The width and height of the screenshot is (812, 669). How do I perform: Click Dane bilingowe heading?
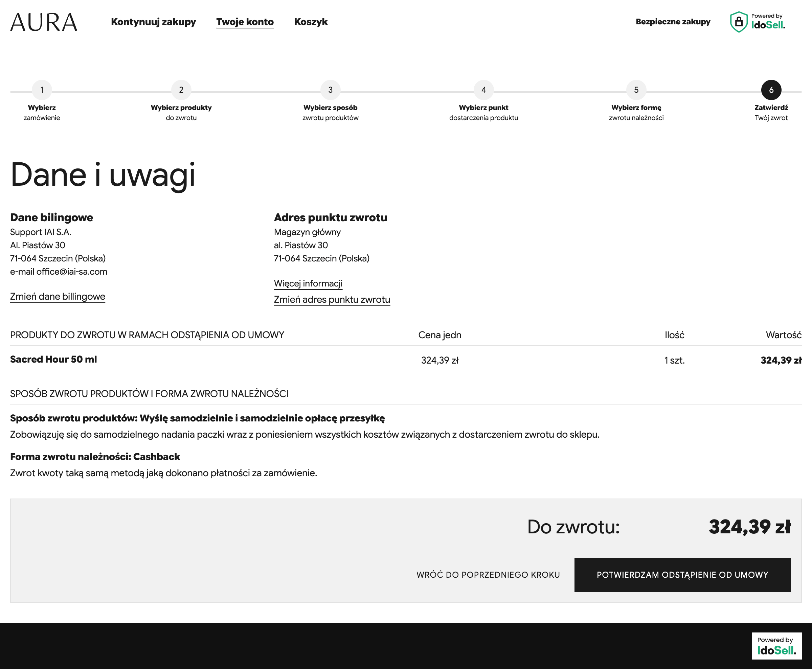(52, 217)
